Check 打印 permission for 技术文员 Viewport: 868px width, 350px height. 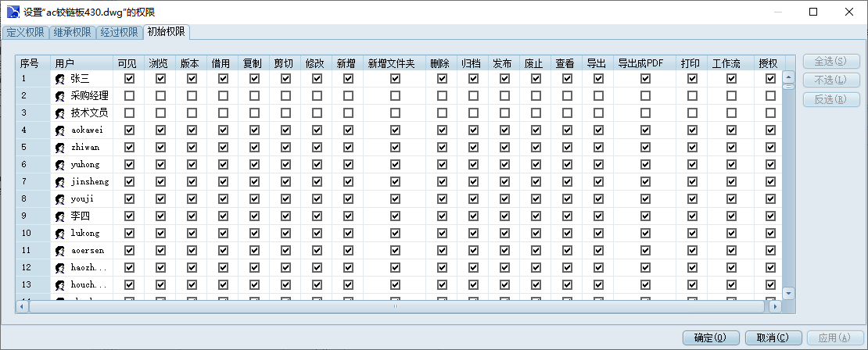(x=692, y=112)
